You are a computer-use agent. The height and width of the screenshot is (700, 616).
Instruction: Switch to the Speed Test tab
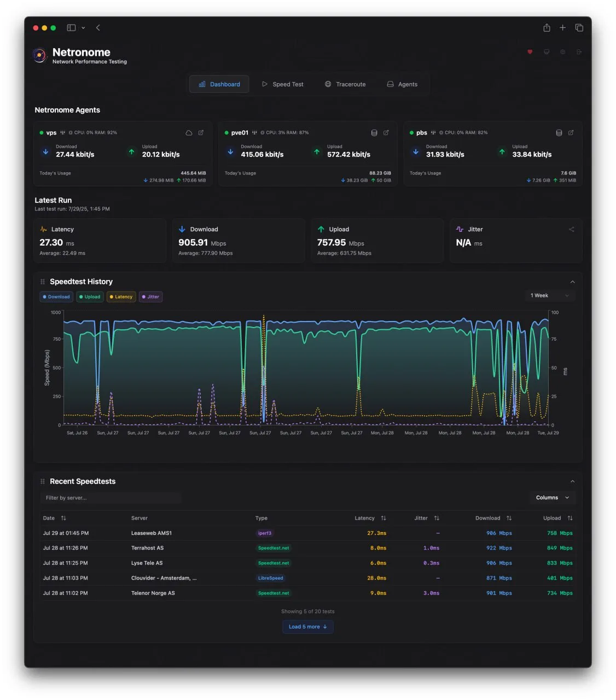click(282, 84)
